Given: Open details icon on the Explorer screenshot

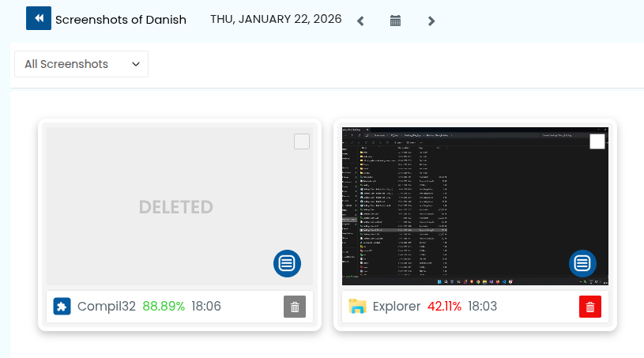Looking at the screenshot, I should point(582,263).
